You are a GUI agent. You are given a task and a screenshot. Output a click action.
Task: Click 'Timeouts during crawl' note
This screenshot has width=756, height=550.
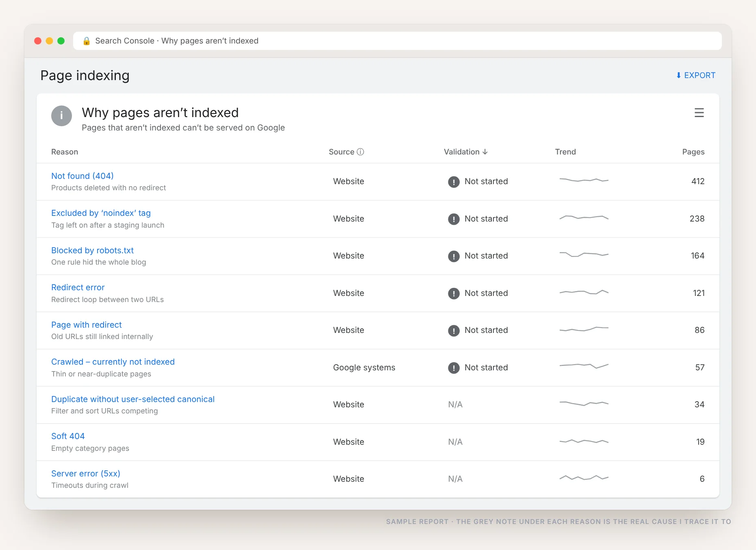90,485
